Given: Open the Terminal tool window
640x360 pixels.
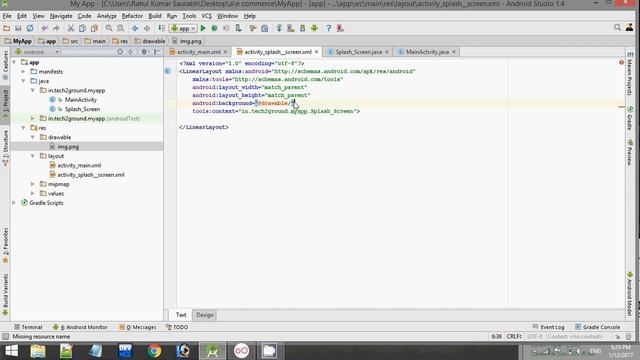Looking at the screenshot, I should click(28, 327).
